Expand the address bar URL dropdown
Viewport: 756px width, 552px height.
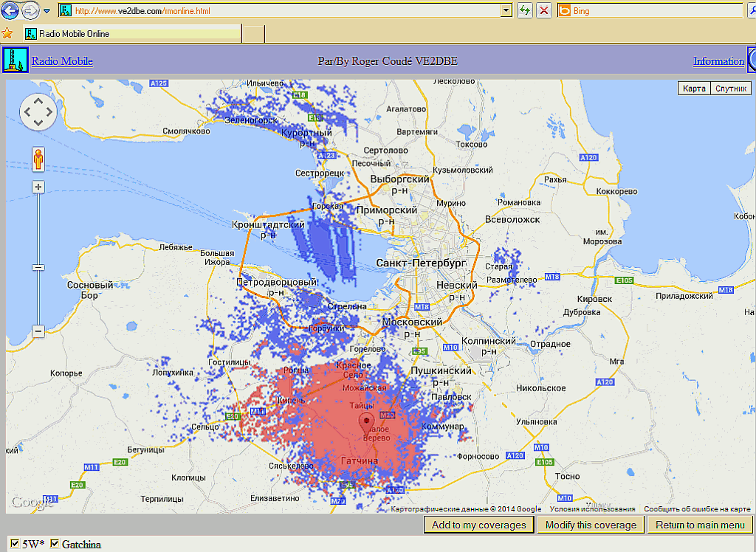click(x=506, y=10)
